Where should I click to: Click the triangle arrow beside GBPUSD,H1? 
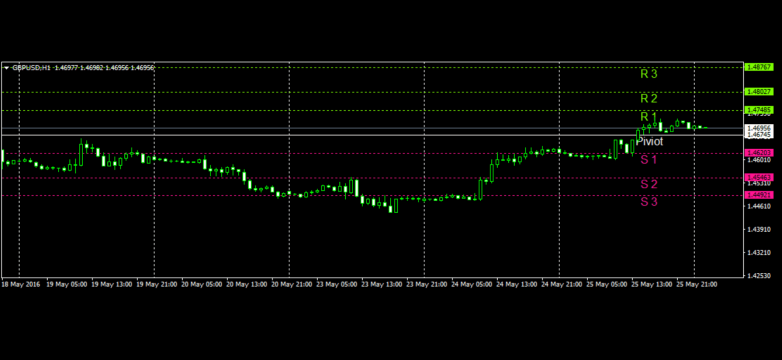pos(6,67)
